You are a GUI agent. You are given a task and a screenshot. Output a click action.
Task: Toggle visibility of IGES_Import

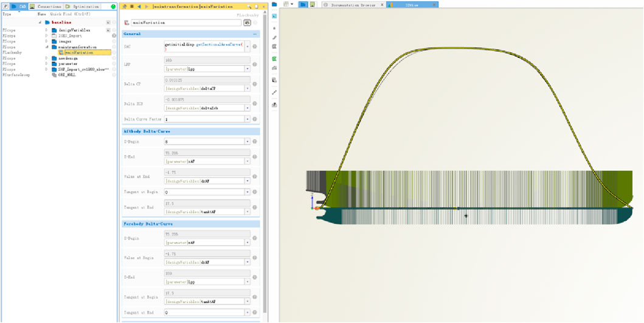pyautogui.click(x=114, y=36)
